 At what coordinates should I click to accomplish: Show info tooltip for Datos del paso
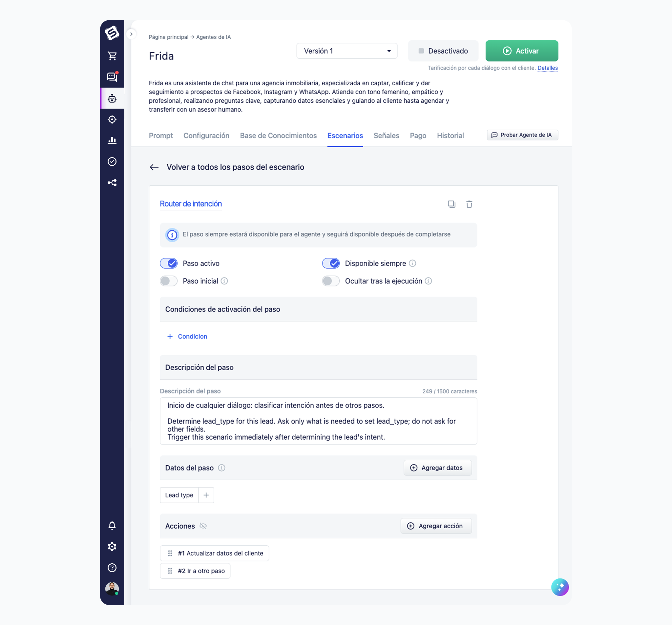coord(221,468)
